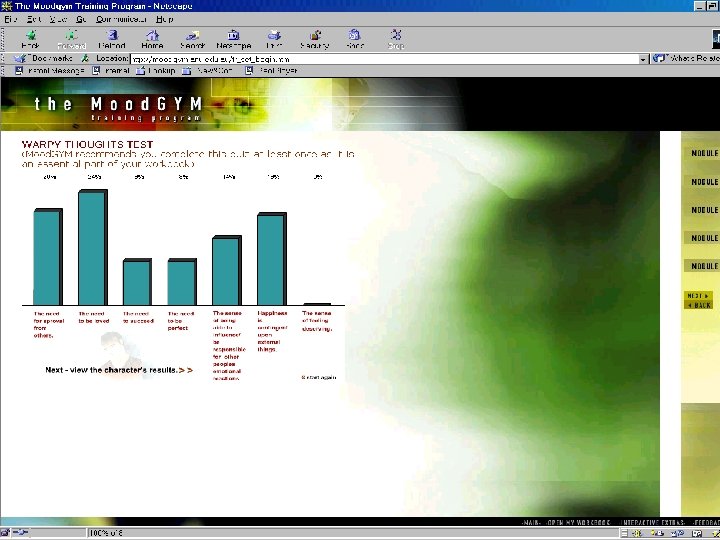The image size is (720, 540).
Task: Open the File menu
Action: (11, 19)
